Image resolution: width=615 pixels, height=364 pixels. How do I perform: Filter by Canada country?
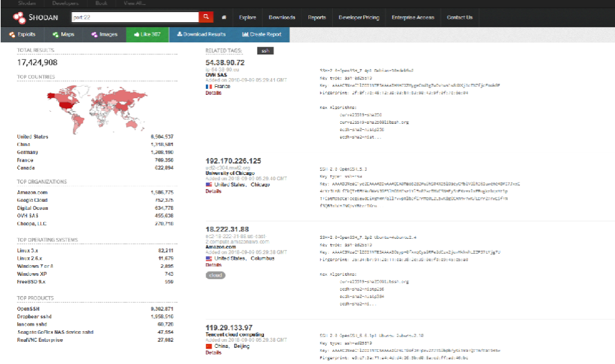click(x=26, y=168)
